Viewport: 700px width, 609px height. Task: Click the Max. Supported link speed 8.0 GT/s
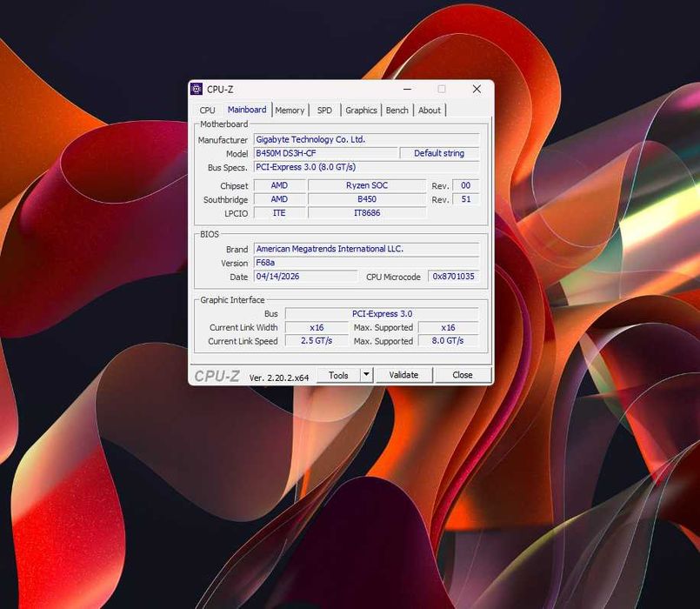coord(448,341)
